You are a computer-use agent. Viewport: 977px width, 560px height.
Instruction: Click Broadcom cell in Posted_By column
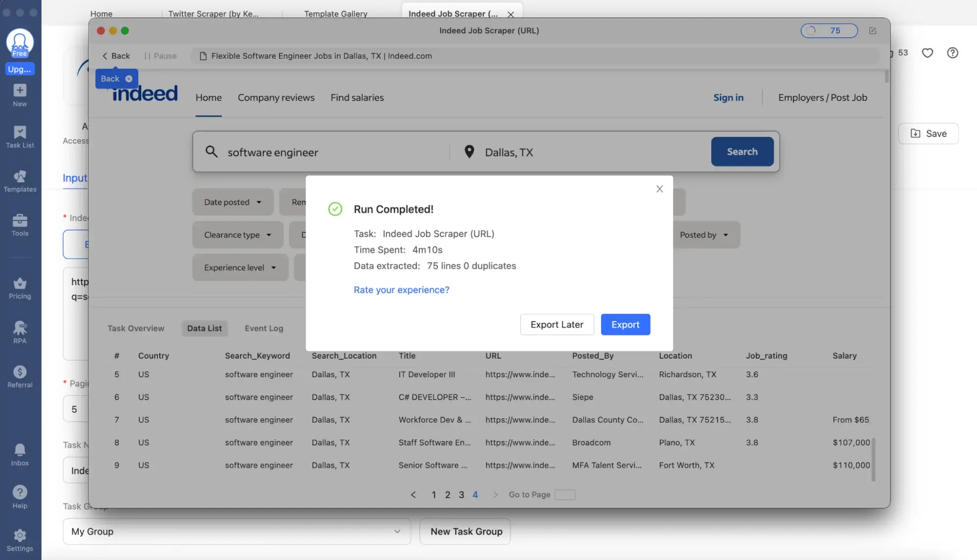pos(591,442)
